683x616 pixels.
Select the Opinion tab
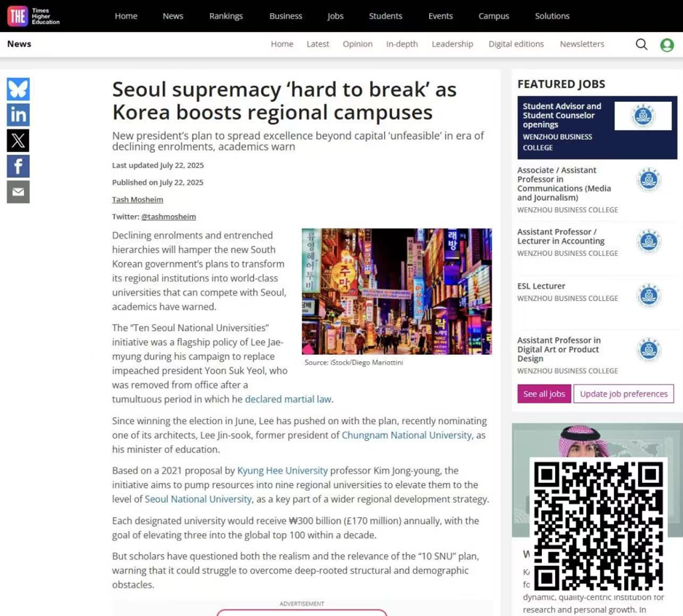click(x=357, y=44)
